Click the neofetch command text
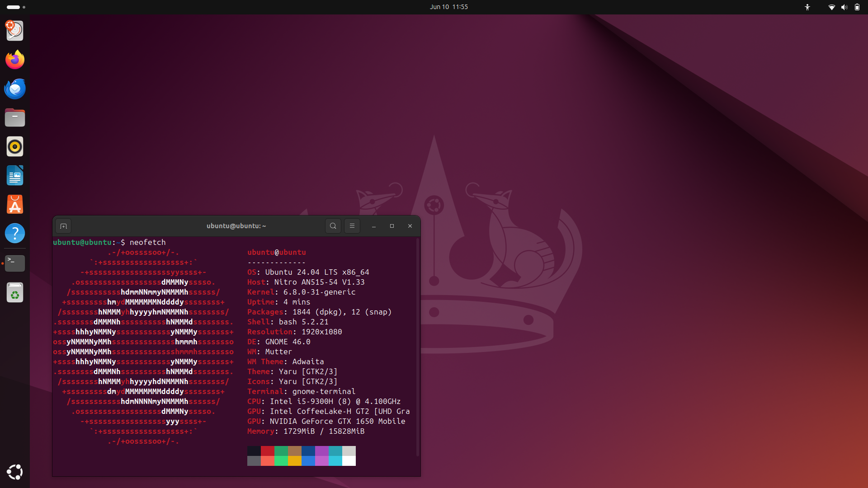 pos(148,242)
